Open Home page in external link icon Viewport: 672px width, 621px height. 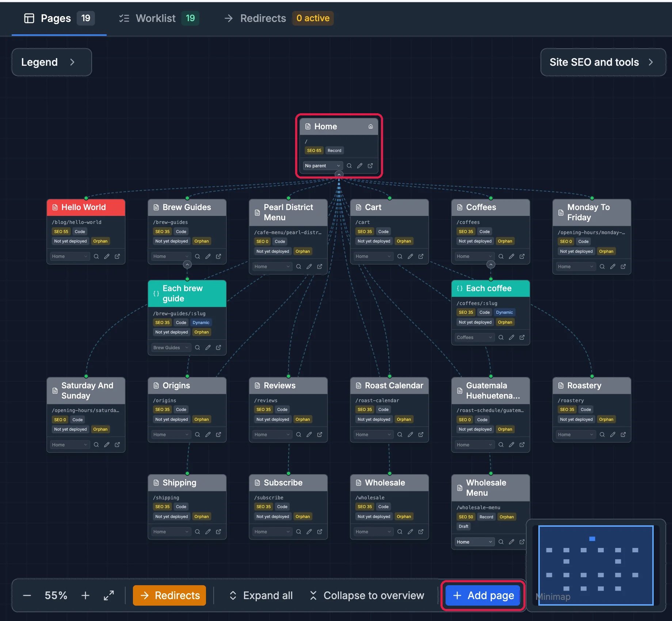[x=370, y=166]
